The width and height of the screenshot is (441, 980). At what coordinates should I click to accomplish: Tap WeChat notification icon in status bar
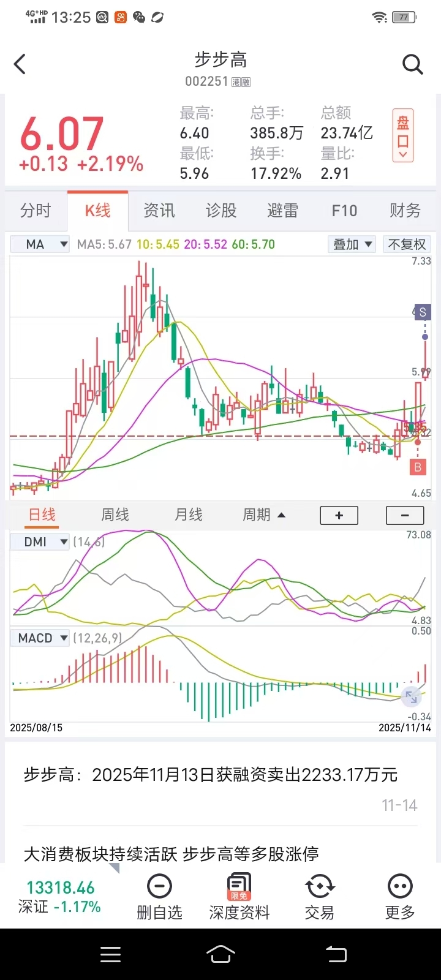139,17
